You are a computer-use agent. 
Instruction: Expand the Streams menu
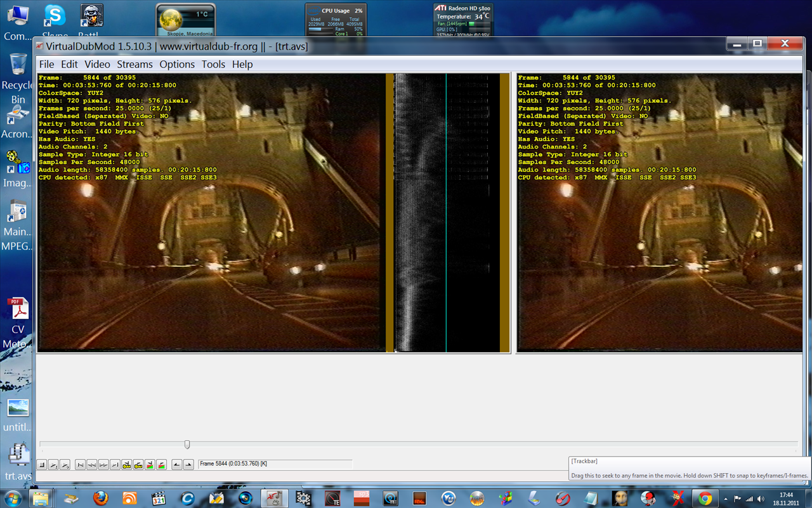click(x=134, y=64)
